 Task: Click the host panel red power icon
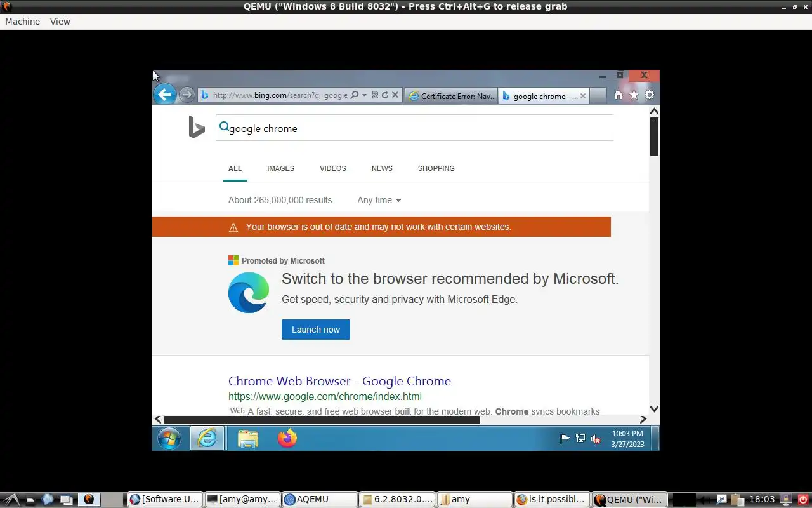(804, 500)
